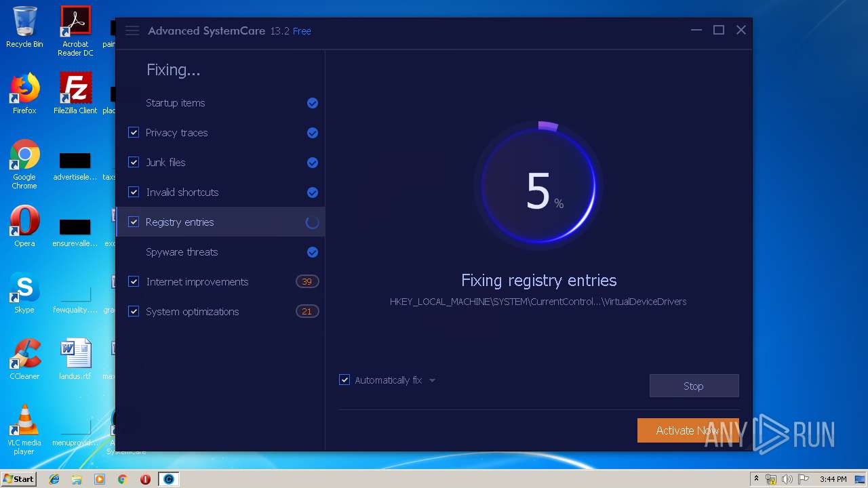Image resolution: width=868 pixels, height=488 pixels.
Task: Click Internet Explorer icon in taskbar
Action: 54,479
